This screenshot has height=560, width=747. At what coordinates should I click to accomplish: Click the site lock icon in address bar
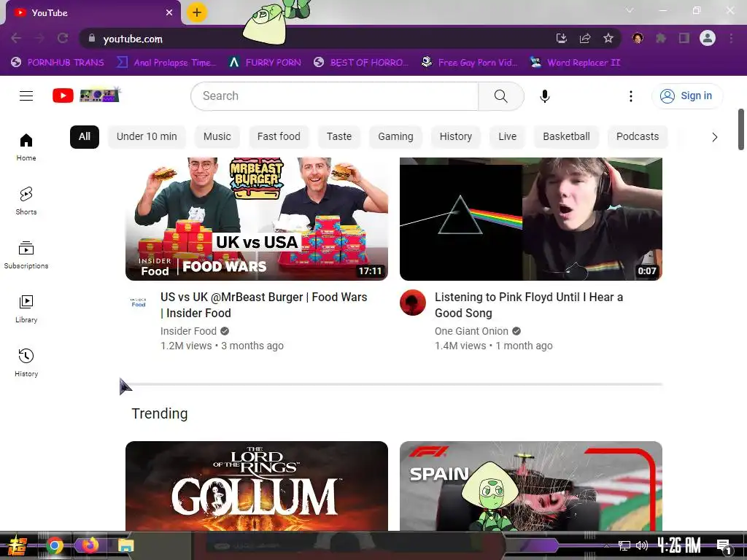click(x=92, y=38)
